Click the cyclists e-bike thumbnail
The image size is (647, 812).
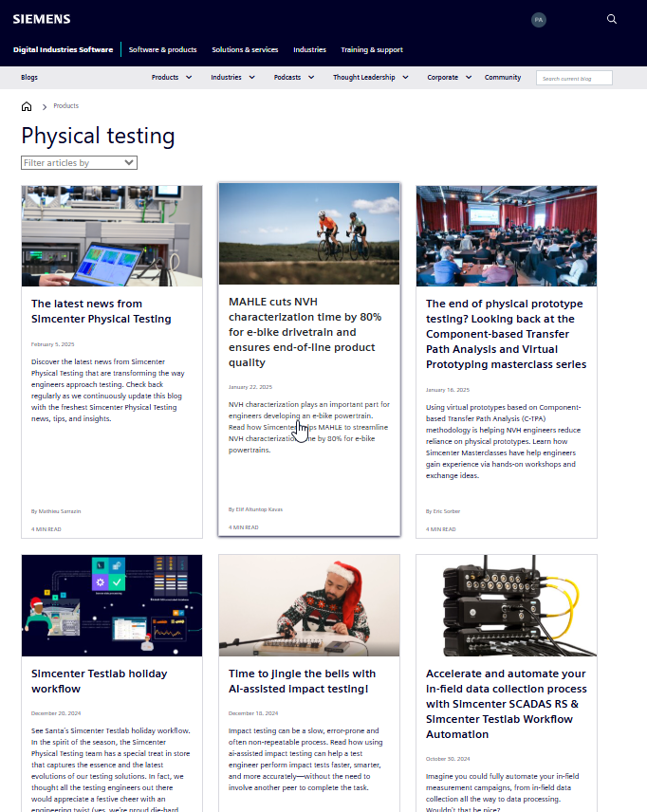coord(309,233)
